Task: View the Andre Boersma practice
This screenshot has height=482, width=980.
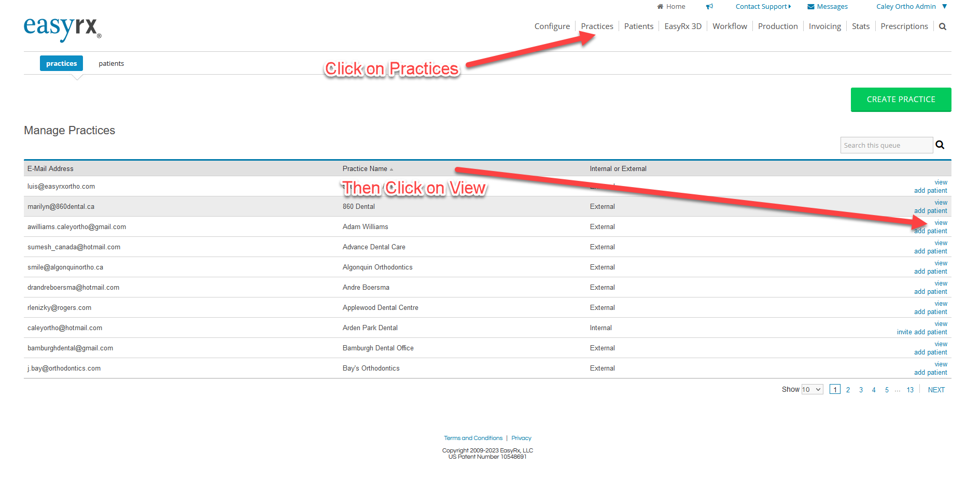Action: coord(941,283)
